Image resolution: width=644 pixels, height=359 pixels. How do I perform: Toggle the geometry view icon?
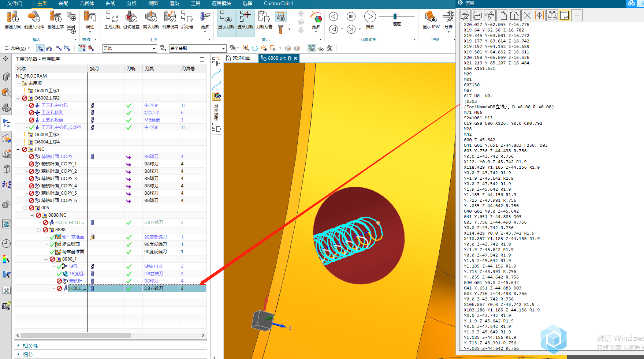point(59,48)
